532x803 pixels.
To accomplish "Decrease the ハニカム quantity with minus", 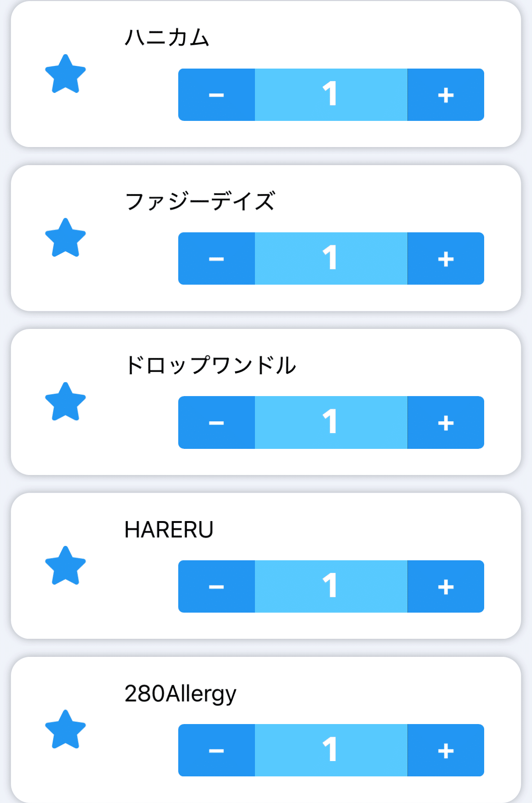I will point(217,95).
